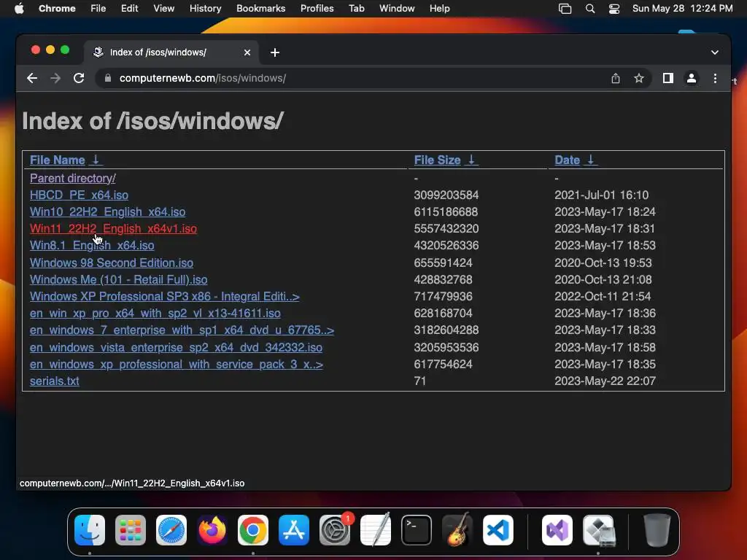Click the forward navigation arrow
747x560 pixels.
tap(55, 78)
